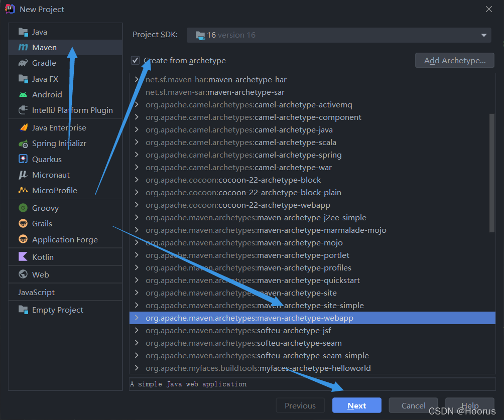Image resolution: width=504 pixels, height=420 pixels.
Task: Expand maven-archetype-quickstart node
Action: click(137, 280)
